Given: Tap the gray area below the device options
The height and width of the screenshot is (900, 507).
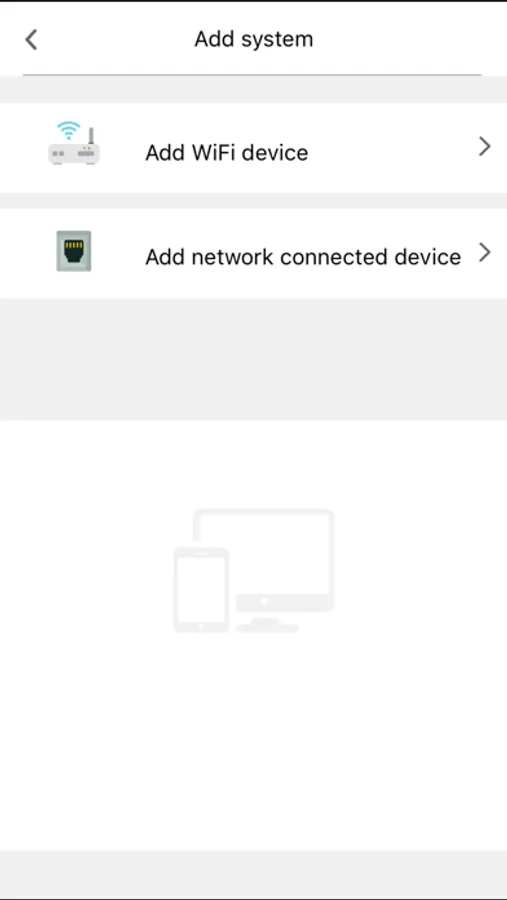Looking at the screenshot, I should 253,359.
